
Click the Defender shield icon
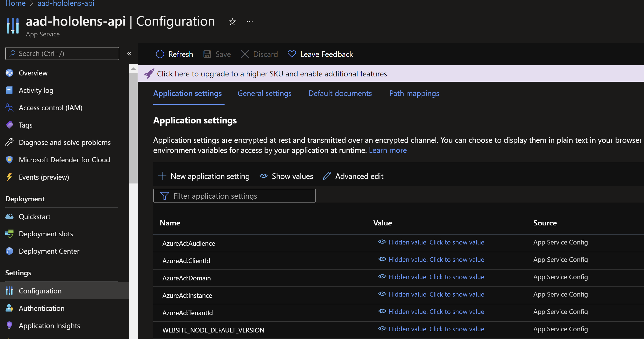tap(9, 160)
